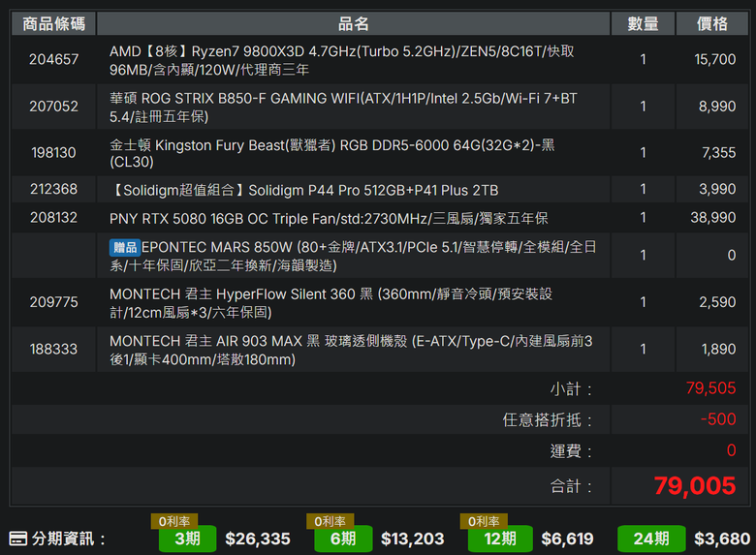Click the total amount 79,005

(695, 485)
